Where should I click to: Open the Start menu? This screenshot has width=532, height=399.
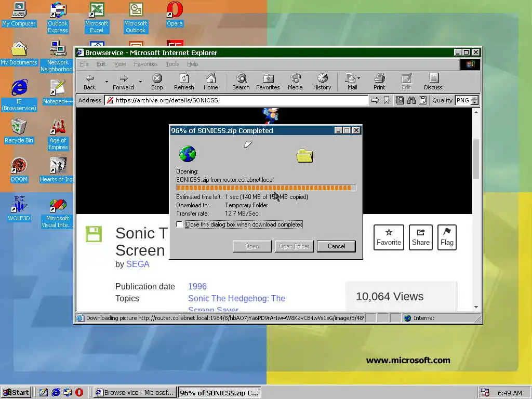(x=16, y=393)
